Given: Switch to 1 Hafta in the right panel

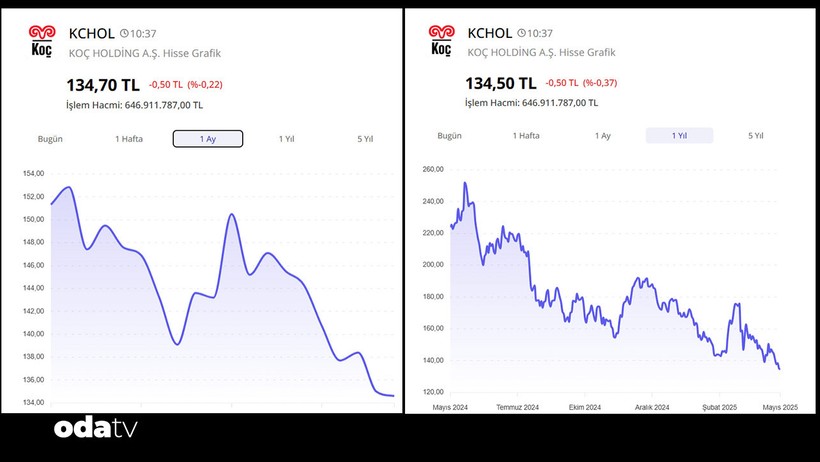Looking at the screenshot, I should point(526,135).
